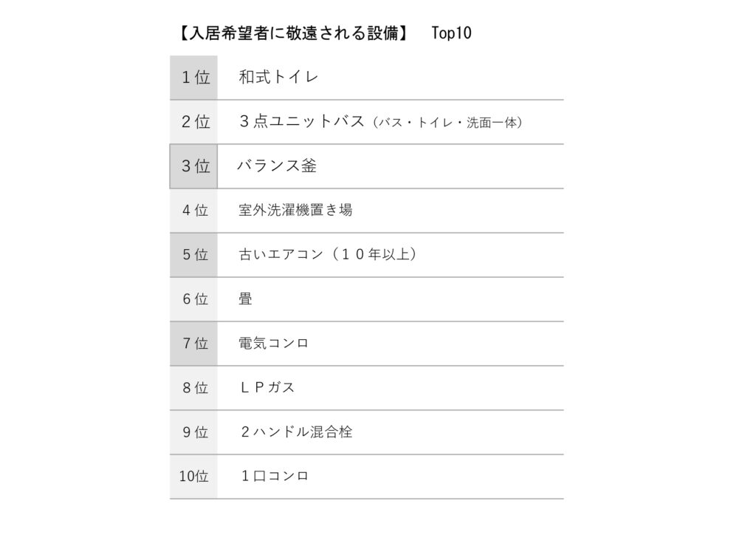756x535 pixels.
Task: Click the 畳 entry
Action: tap(246, 299)
